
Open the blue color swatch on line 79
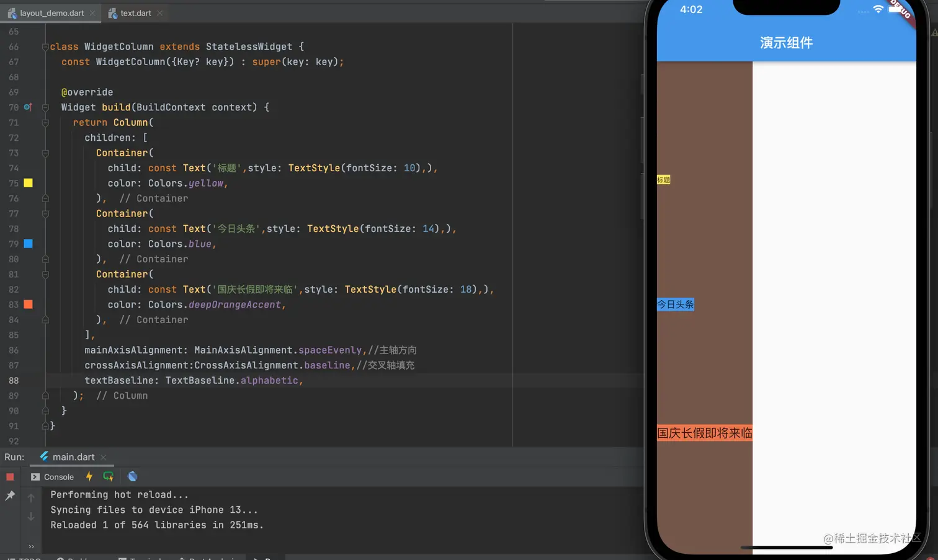[28, 244]
